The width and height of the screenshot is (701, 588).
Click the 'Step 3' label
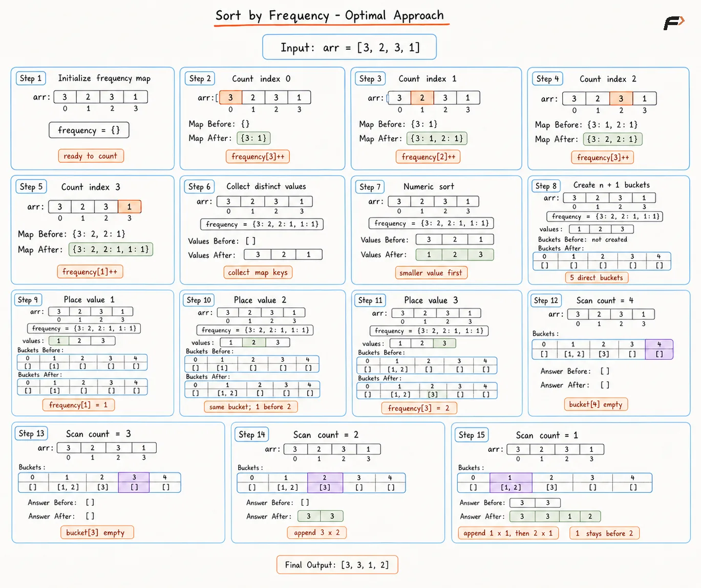[370, 78]
